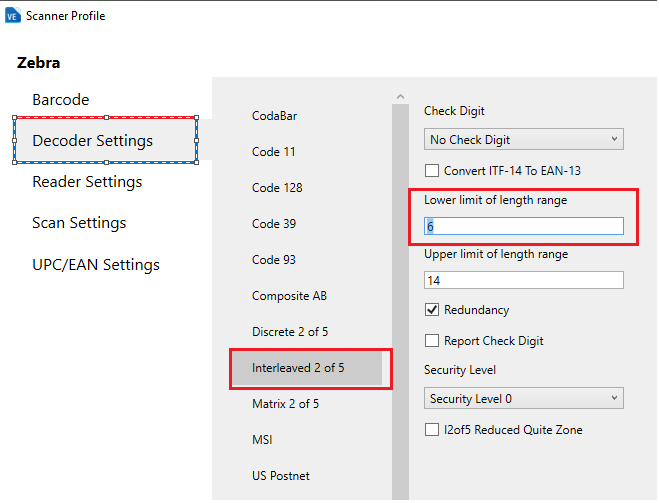Choose the MSI decoder item
Image resolution: width=659 pixels, height=503 pixels.
tap(262, 440)
